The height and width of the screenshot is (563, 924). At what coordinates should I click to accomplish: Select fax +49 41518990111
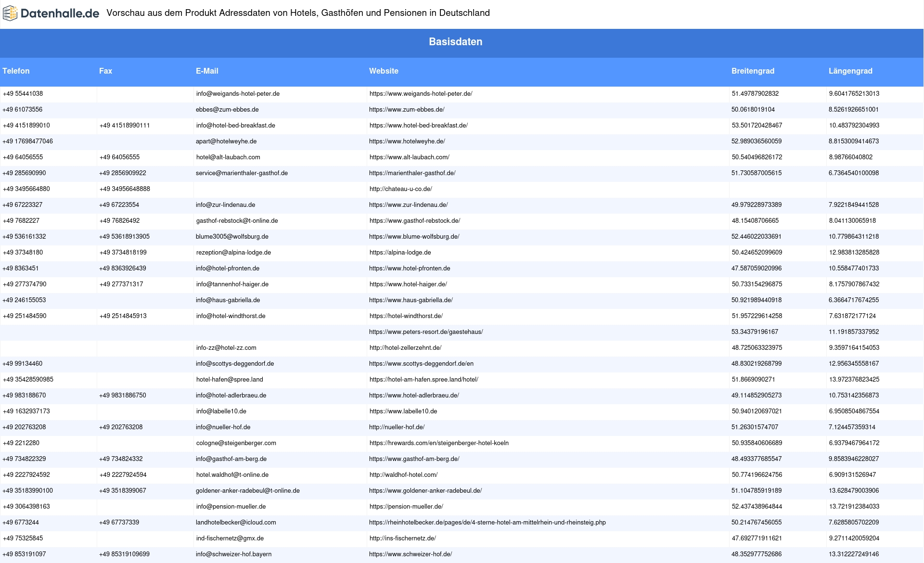(125, 126)
